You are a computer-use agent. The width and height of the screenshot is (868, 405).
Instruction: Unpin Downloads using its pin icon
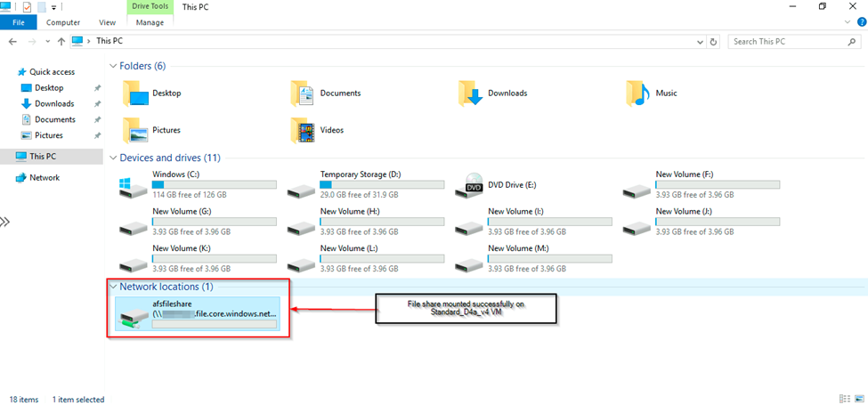coord(97,104)
